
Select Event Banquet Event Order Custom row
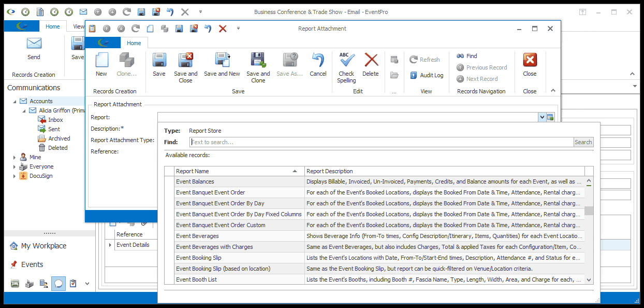(x=379, y=225)
